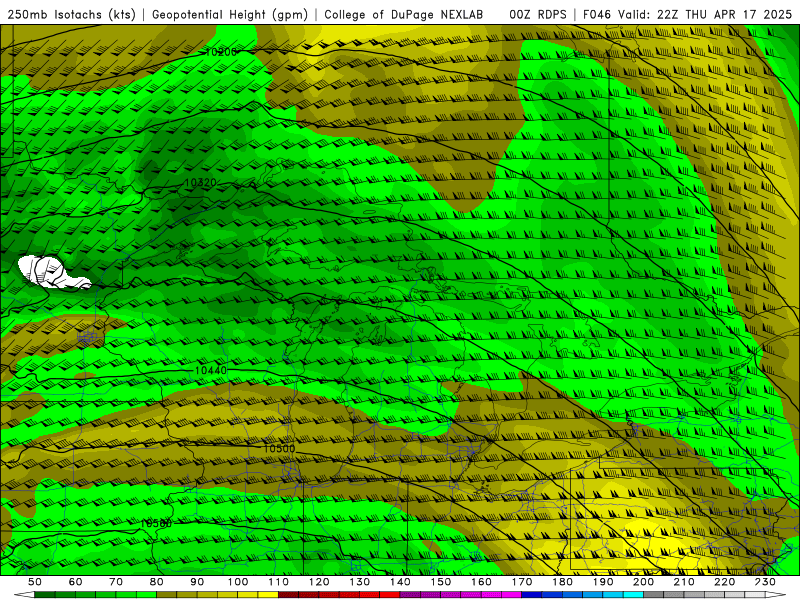Viewport: 800px width, 600px height.
Task: Click the 90 value on the color scale
Action: (x=197, y=582)
